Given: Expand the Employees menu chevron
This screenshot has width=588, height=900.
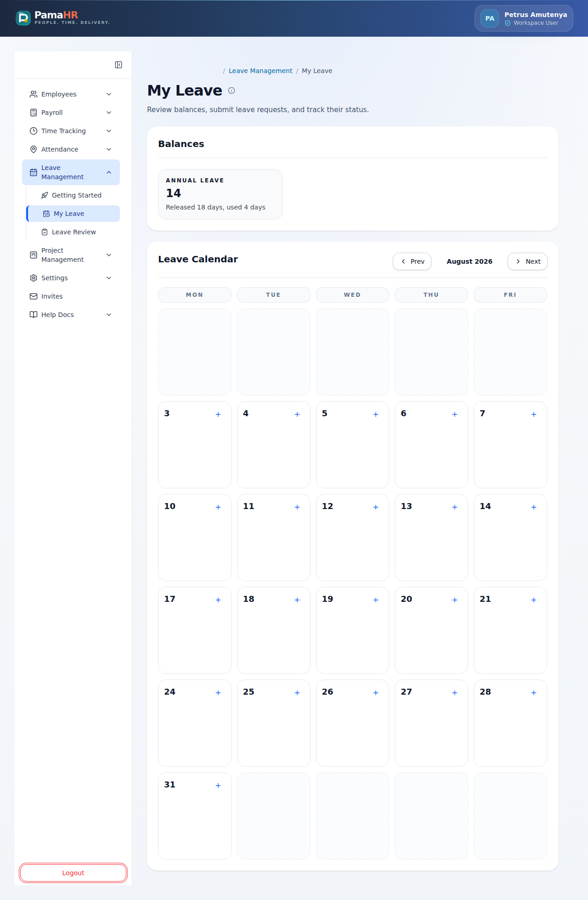Looking at the screenshot, I should click(x=109, y=94).
